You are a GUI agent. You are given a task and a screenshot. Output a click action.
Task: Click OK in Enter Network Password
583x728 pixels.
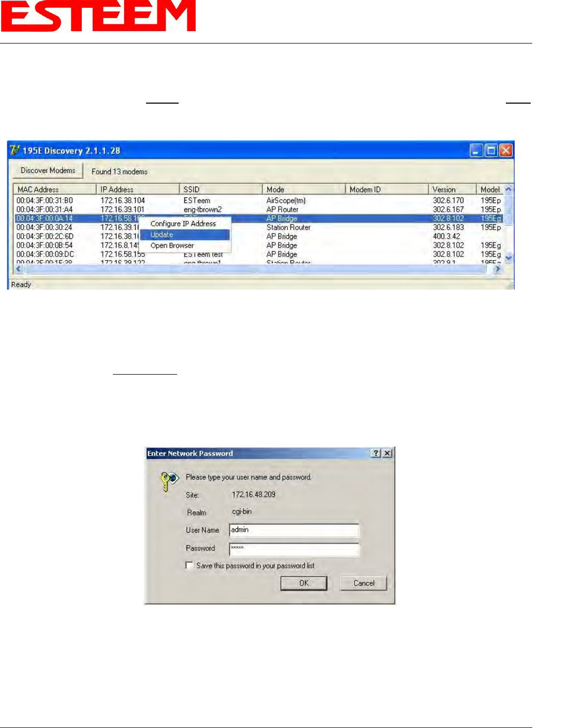tap(304, 583)
